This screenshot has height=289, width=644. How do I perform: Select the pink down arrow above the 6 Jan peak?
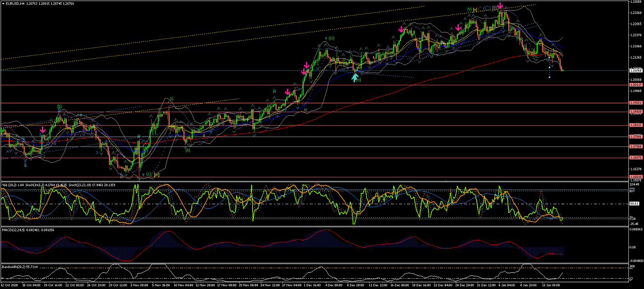point(501,6)
